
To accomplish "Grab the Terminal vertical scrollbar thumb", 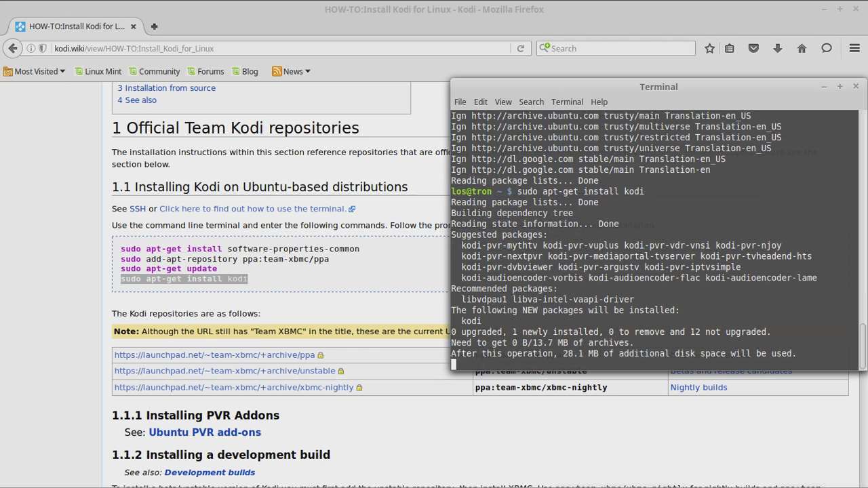I will (x=863, y=345).
